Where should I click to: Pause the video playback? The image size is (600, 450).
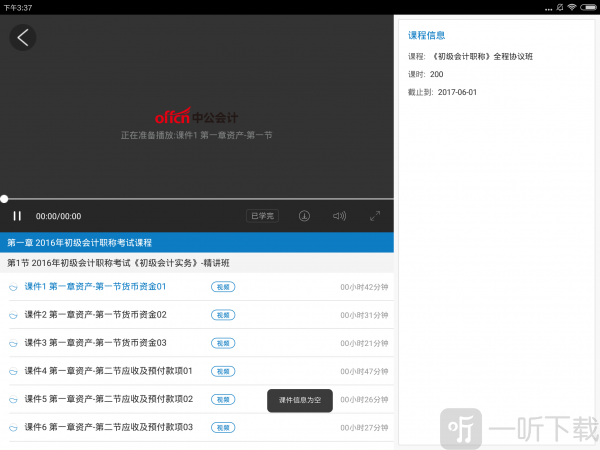point(17,215)
